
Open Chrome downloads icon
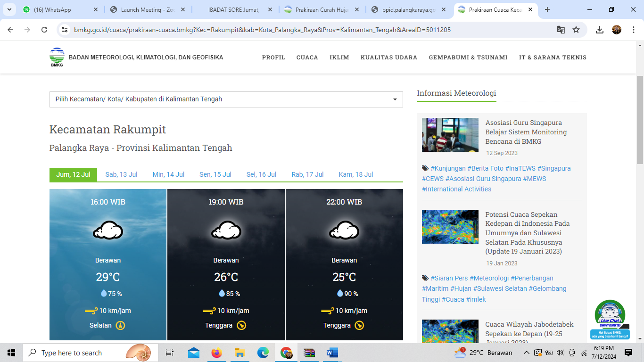point(600,30)
